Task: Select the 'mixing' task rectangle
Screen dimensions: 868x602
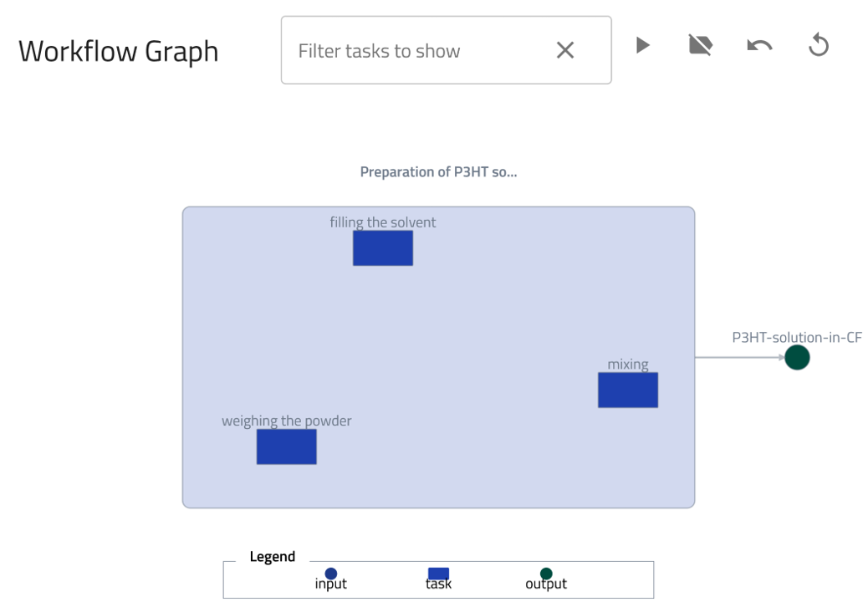Action: pos(628,390)
